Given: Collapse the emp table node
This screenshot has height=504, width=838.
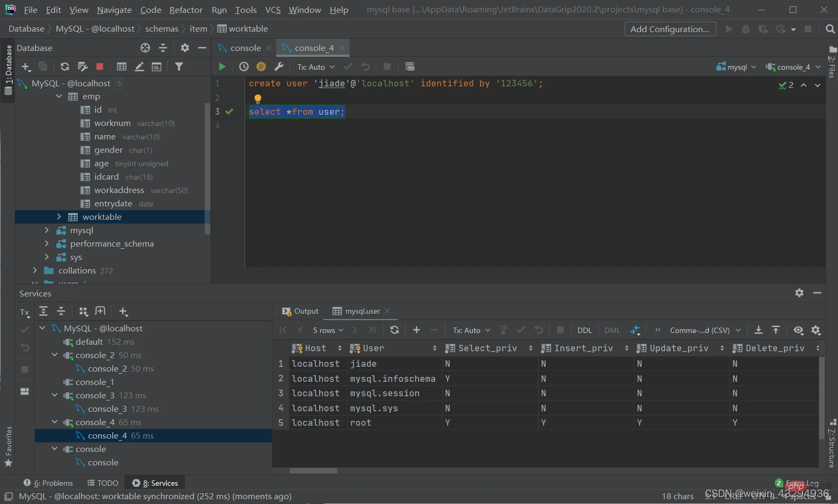Looking at the screenshot, I should tap(59, 96).
